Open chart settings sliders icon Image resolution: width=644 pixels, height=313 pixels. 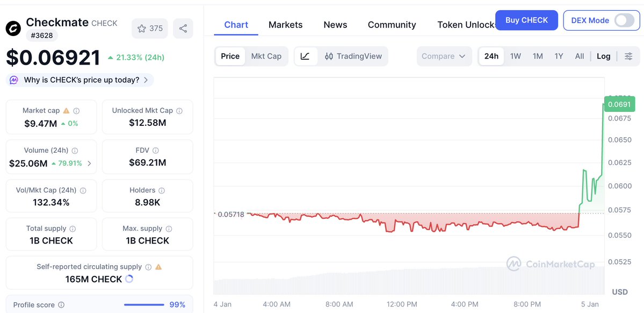click(x=629, y=56)
